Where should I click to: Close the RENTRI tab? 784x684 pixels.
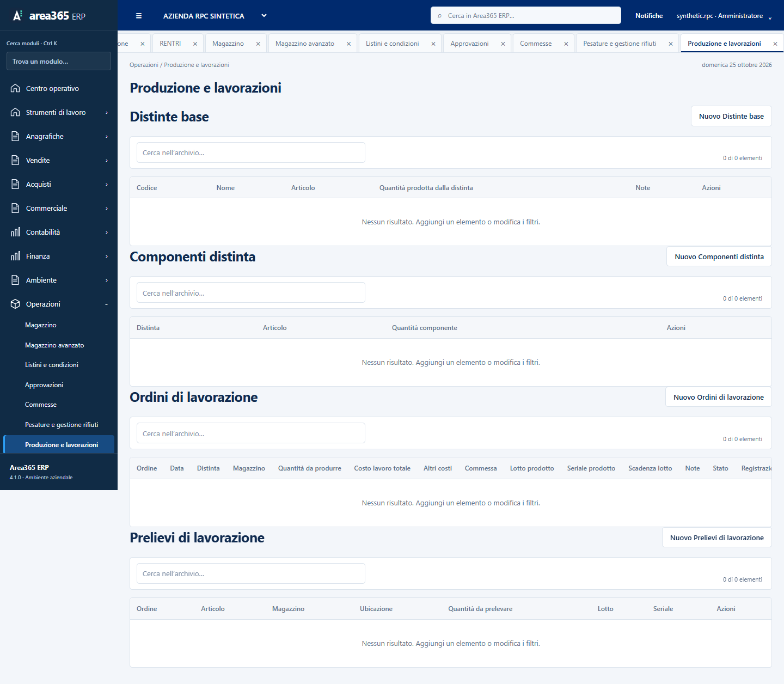tap(195, 44)
